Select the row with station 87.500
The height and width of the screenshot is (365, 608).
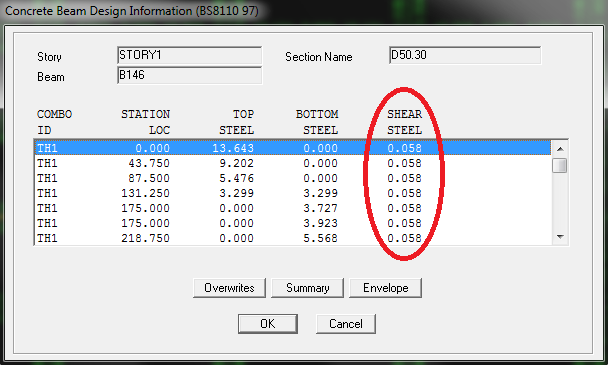tap(293, 178)
